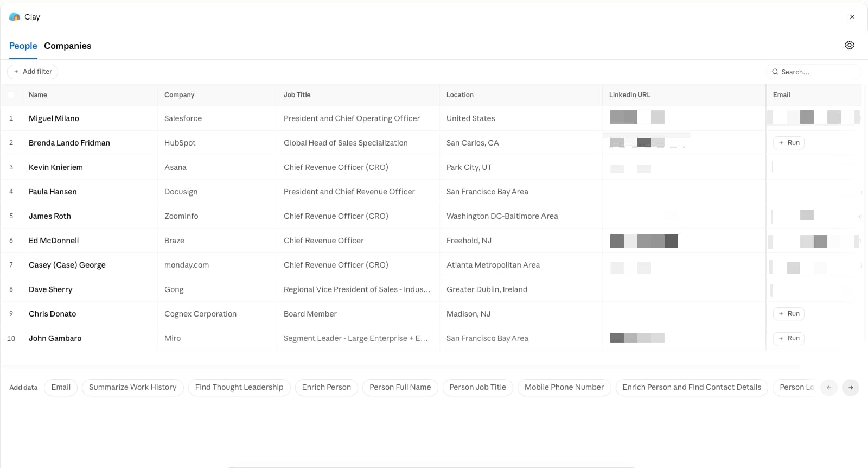The height and width of the screenshot is (468, 868).
Task: Add the Enrich Person chip
Action: tap(327, 387)
